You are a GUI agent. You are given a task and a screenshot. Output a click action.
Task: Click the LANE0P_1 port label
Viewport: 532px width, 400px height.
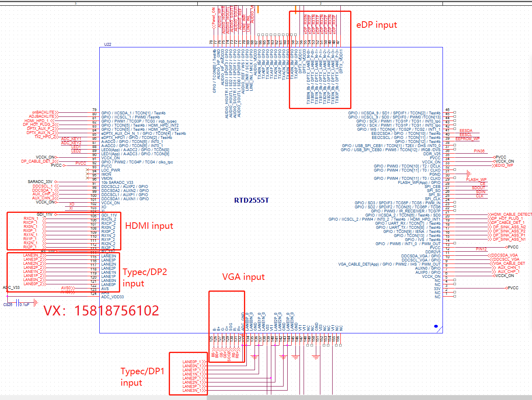coord(192,362)
